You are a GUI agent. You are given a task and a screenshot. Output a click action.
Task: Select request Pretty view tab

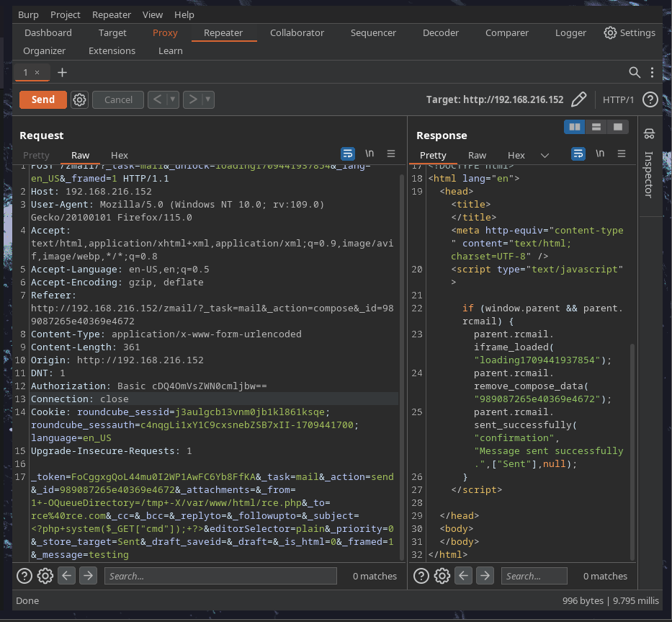coord(36,155)
